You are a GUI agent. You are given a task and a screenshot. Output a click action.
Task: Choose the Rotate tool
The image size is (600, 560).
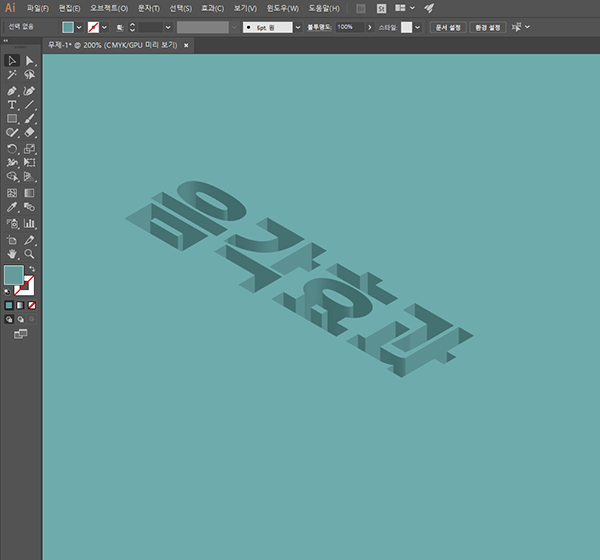coord(11,149)
